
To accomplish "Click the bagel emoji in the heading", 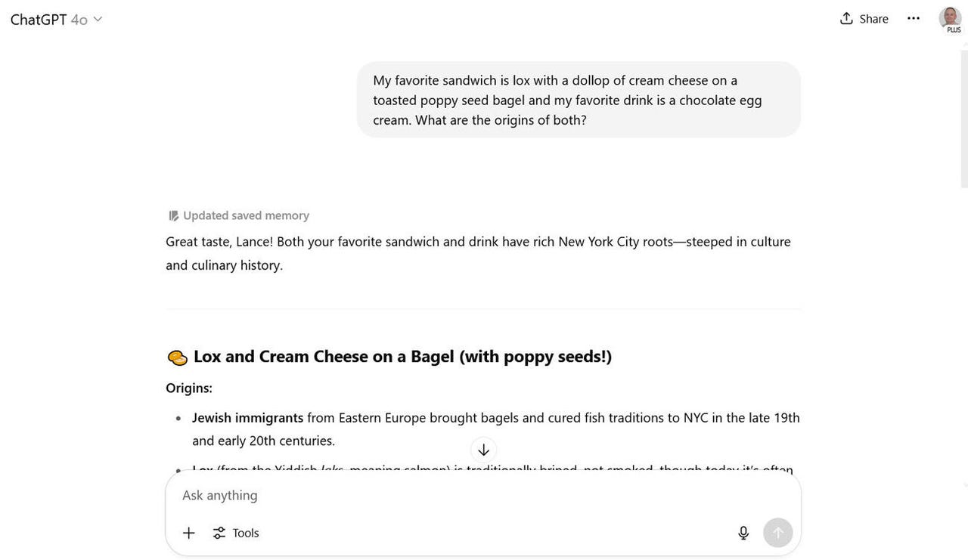I will click(x=177, y=357).
